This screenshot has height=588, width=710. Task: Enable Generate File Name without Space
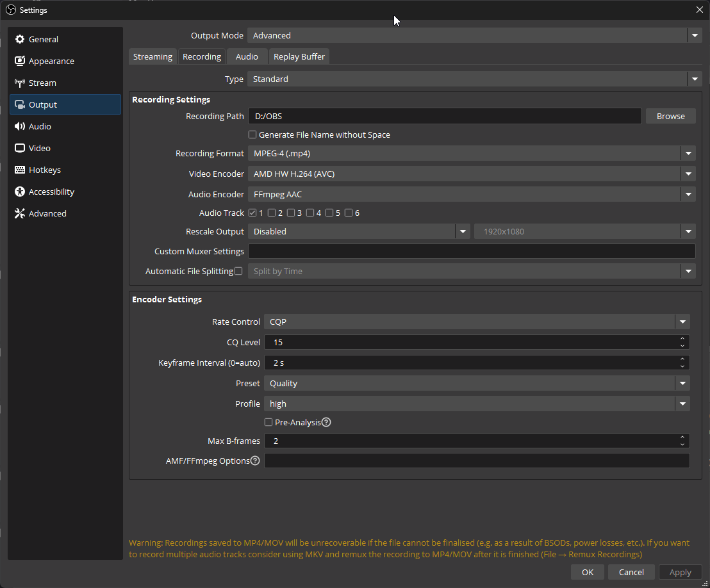pyautogui.click(x=252, y=135)
